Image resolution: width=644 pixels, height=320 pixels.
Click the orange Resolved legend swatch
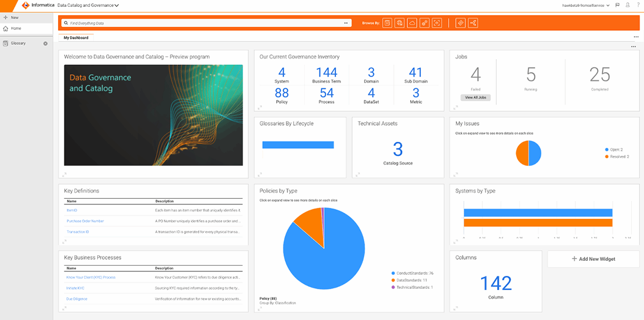(x=607, y=156)
